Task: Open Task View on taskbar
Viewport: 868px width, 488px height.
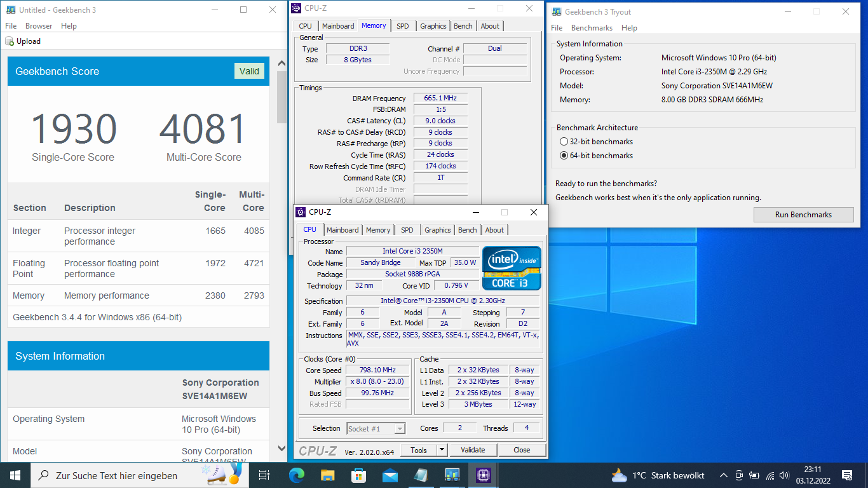Action: click(x=264, y=475)
